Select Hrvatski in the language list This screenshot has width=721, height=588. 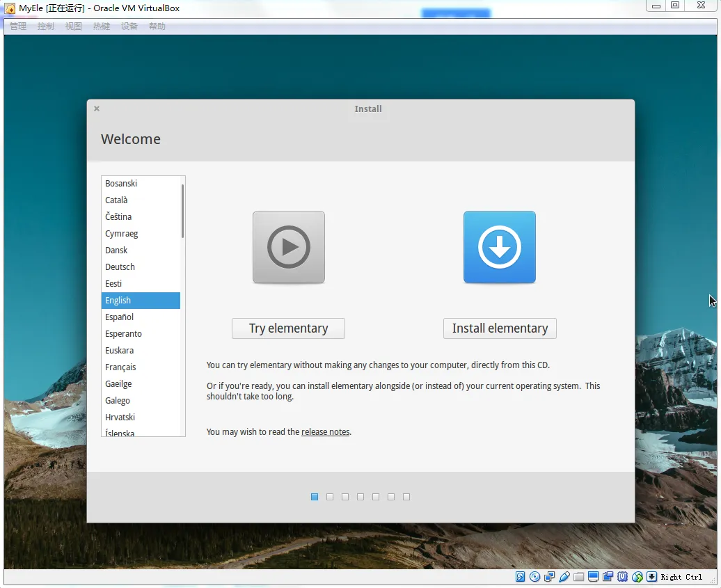(x=141, y=417)
